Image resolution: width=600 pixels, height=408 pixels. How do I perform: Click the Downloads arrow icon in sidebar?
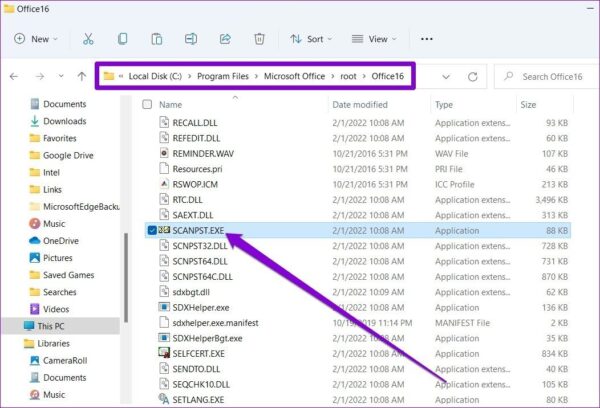pos(34,121)
